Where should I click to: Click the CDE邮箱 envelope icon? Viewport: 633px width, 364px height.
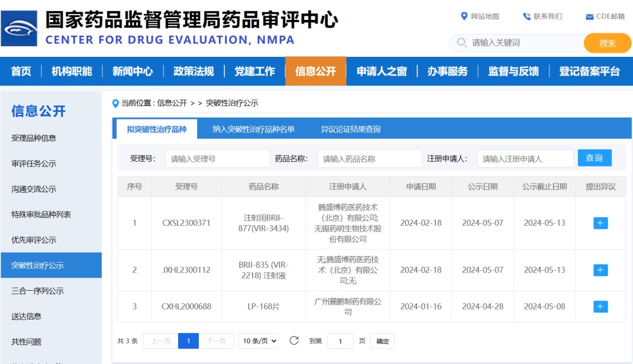(x=589, y=17)
